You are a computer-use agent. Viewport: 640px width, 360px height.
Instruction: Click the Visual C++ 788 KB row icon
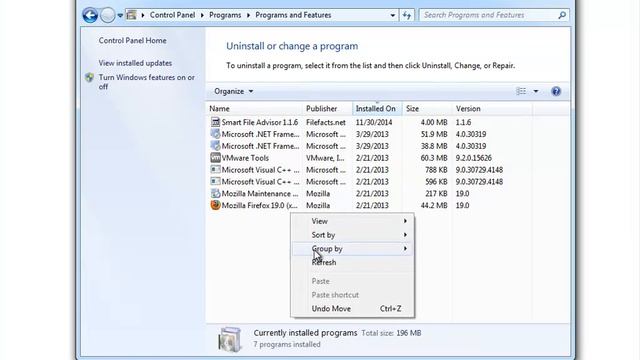point(215,169)
